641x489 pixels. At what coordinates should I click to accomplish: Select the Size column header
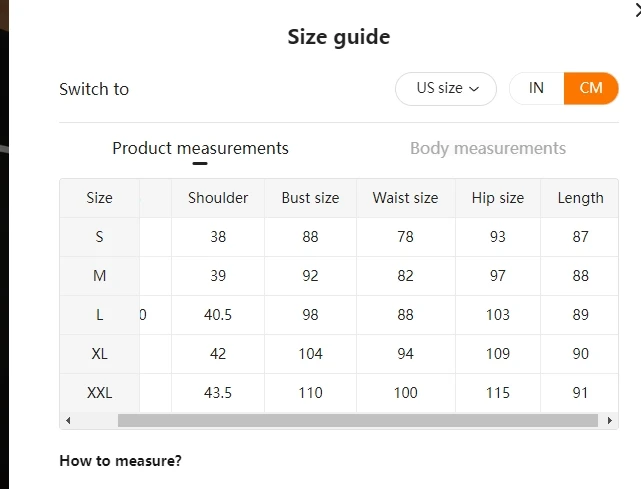(x=99, y=198)
